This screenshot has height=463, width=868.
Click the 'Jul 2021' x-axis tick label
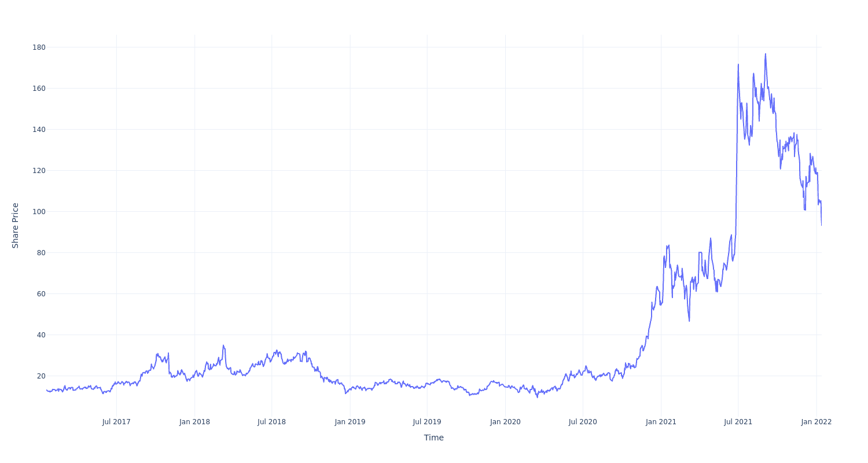click(x=738, y=422)
